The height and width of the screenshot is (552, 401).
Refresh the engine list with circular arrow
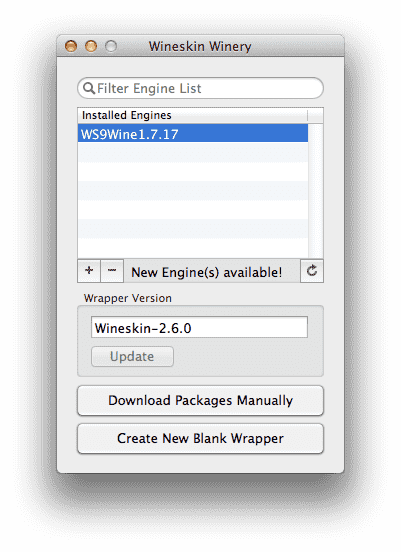312,271
